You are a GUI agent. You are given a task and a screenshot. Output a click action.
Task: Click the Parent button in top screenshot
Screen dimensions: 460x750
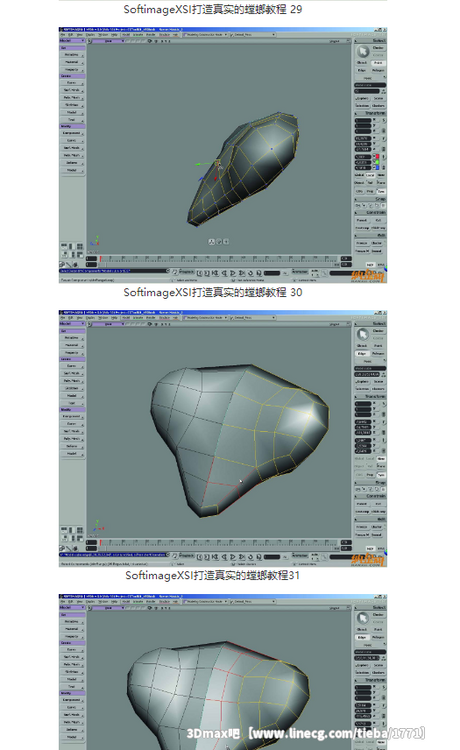point(362,220)
